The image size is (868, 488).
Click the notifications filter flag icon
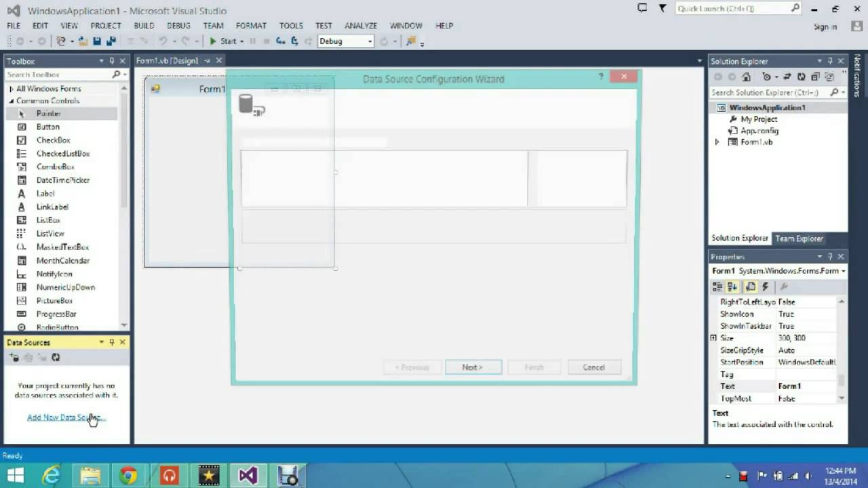[663, 8]
